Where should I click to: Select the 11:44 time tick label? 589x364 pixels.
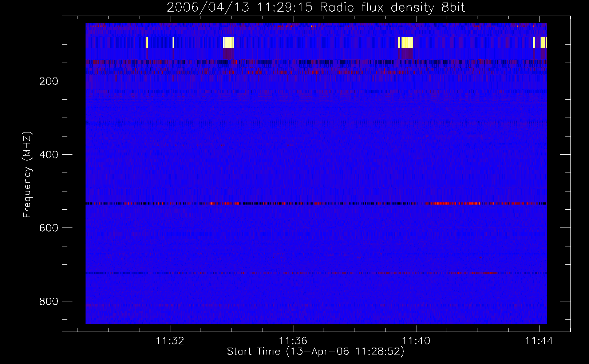(539, 341)
